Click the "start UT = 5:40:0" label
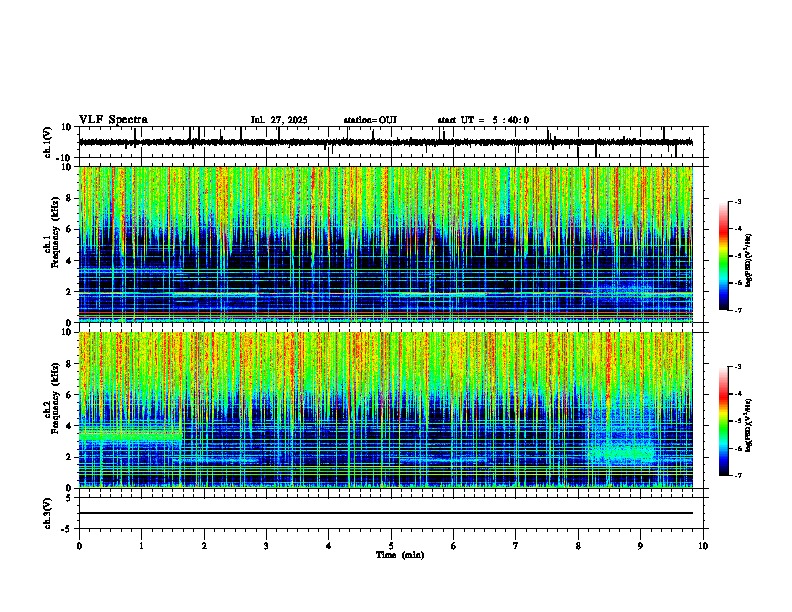 point(483,120)
